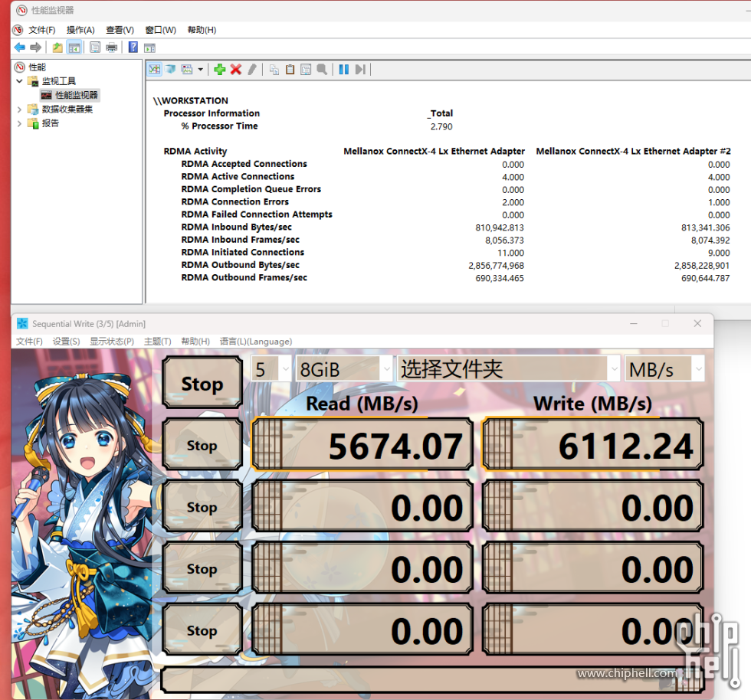
Task: Open the 选择文件夹 drive dropdown
Action: [x=509, y=369]
